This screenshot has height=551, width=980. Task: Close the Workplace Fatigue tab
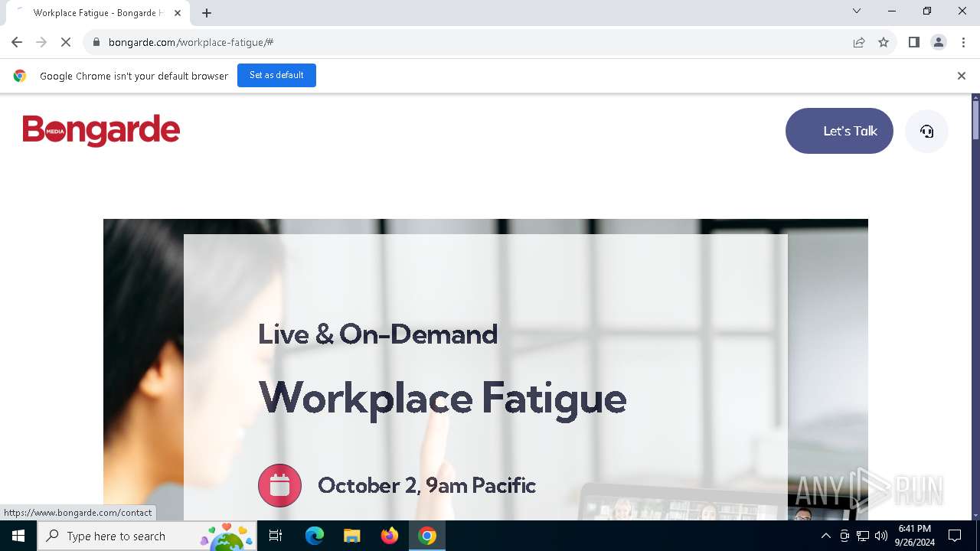click(x=178, y=13)
